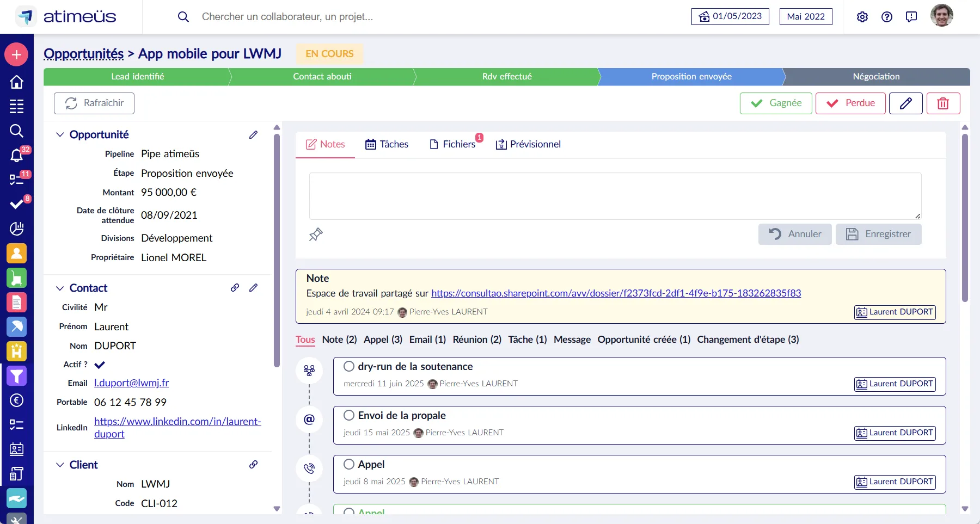
Task: Filter timeline by Appel (3)
Action: [x=383, y=340]
